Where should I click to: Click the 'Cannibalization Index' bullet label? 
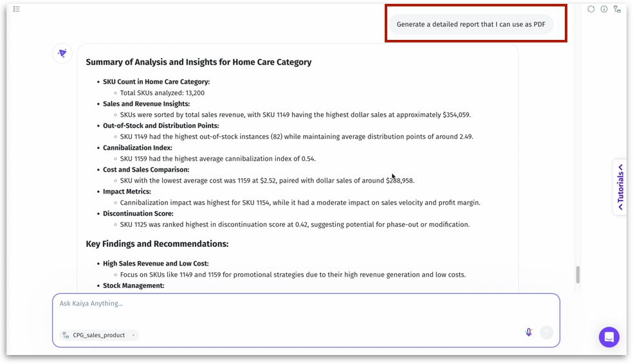pos(137,148)
